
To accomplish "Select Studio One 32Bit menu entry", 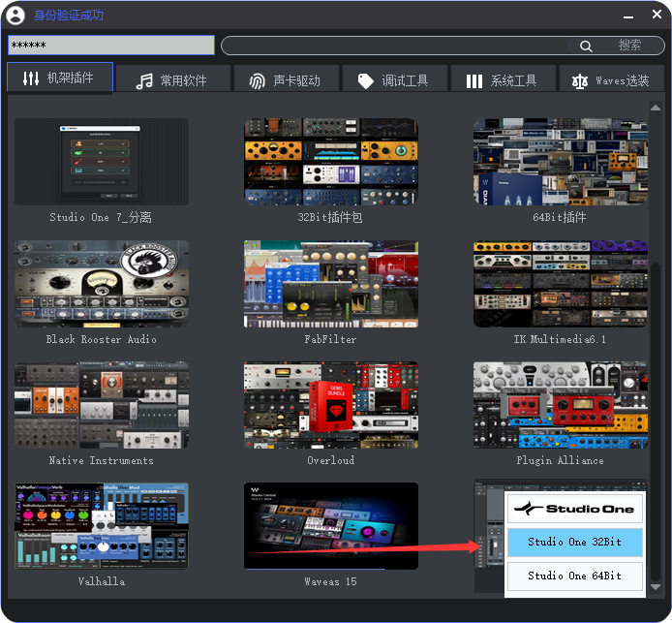I will [575, 543].
